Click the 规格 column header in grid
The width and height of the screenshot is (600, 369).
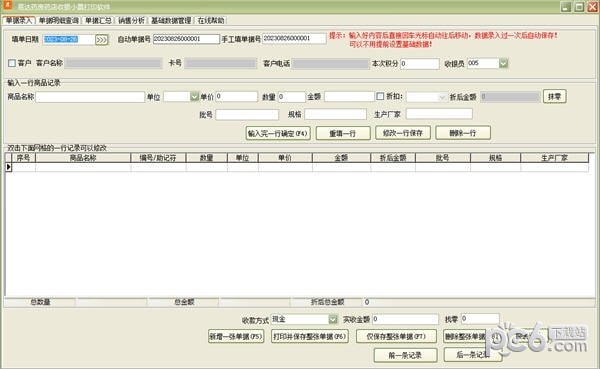pos(495,158)
